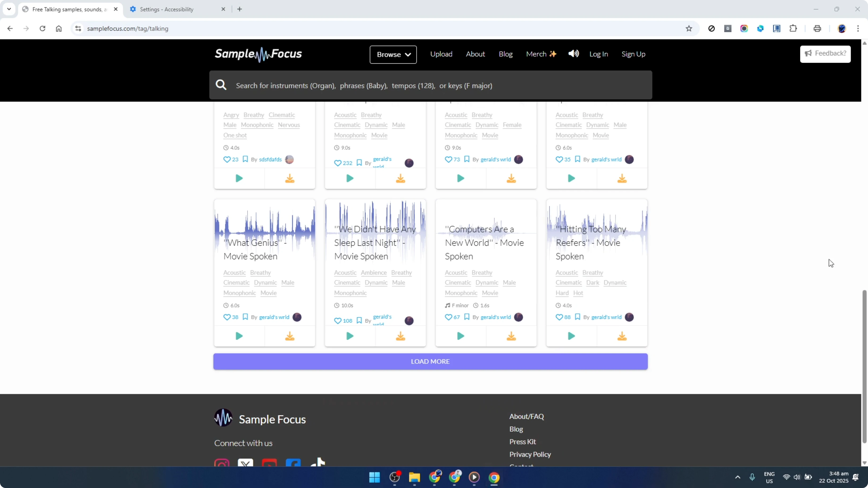Play the sample with 73 likes

click(460, 178)
